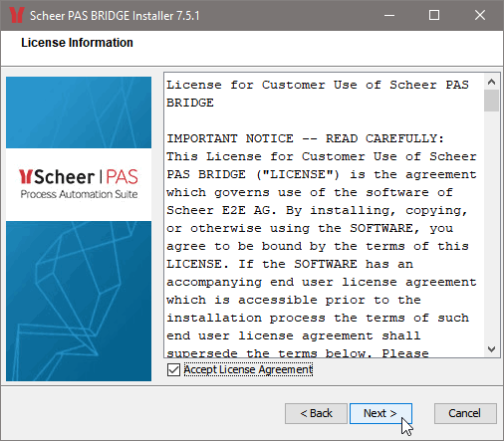Go to the next installer step

[380, 413]
